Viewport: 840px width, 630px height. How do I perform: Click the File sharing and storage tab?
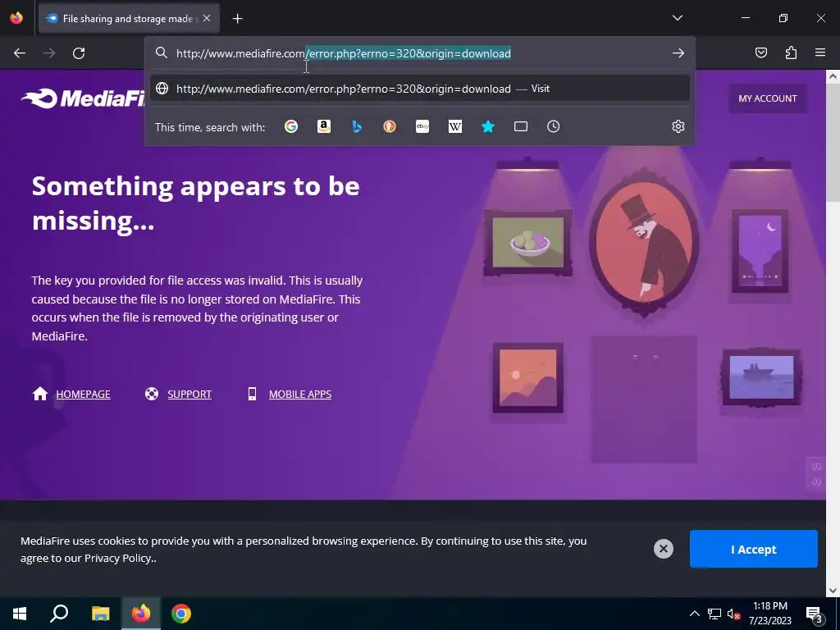129,18
